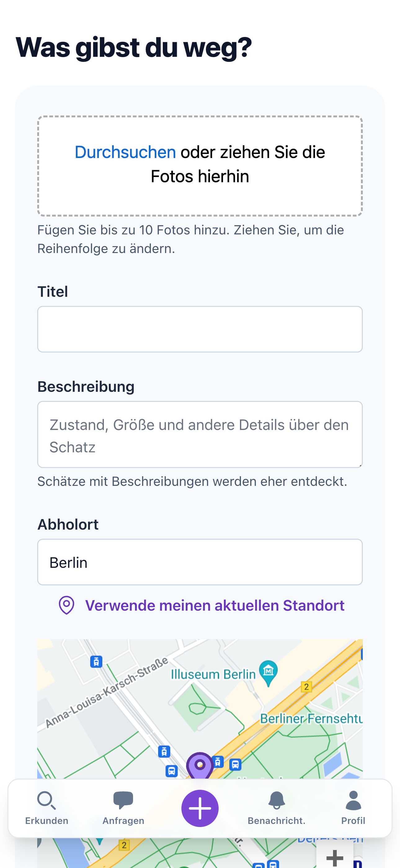Open the Erkunden search tab
400x868 pixels.
47,808
